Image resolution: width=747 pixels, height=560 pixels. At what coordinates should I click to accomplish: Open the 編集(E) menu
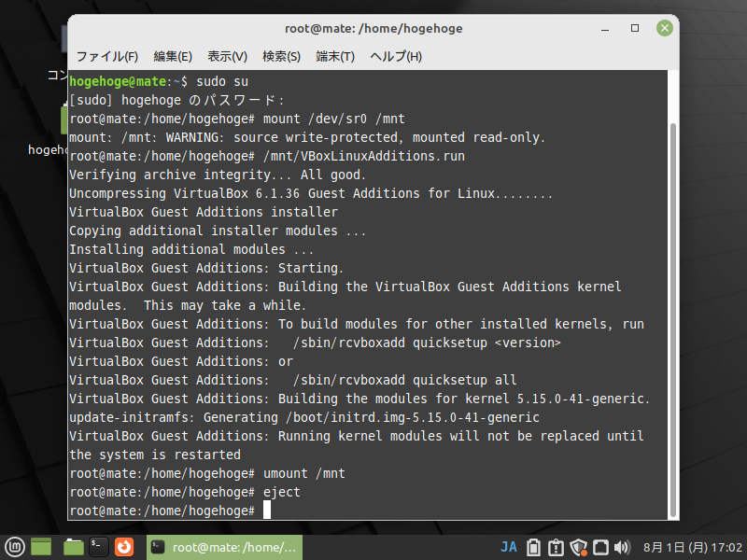point(173,57)
